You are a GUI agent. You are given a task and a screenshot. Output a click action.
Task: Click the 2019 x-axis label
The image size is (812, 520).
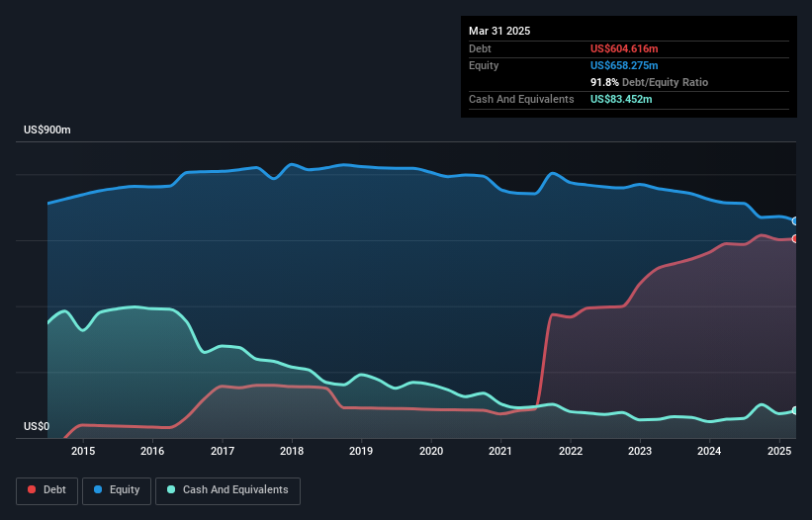tap(361, 451)
